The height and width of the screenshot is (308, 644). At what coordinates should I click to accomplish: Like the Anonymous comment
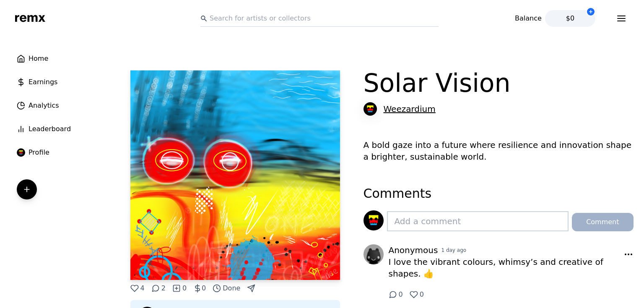click(x=414, y=295)
